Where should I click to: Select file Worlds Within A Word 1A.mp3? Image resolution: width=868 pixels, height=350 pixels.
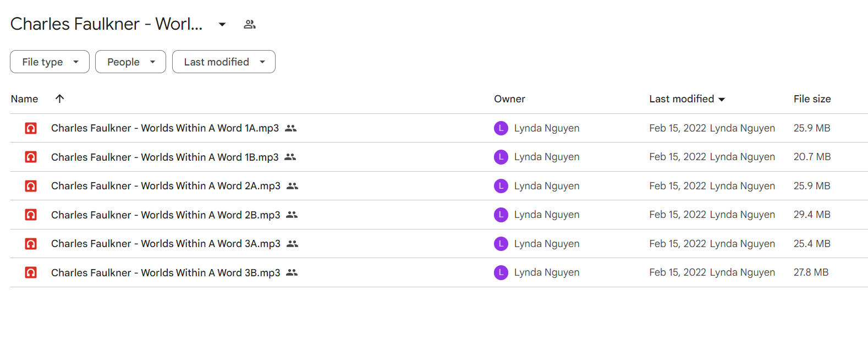165,128
